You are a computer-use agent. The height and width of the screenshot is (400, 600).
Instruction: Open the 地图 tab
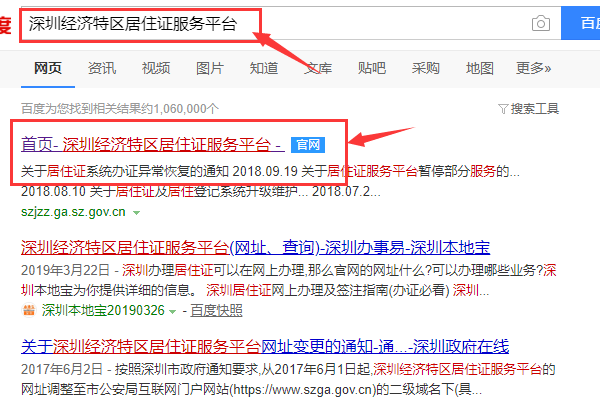(479, 68)
